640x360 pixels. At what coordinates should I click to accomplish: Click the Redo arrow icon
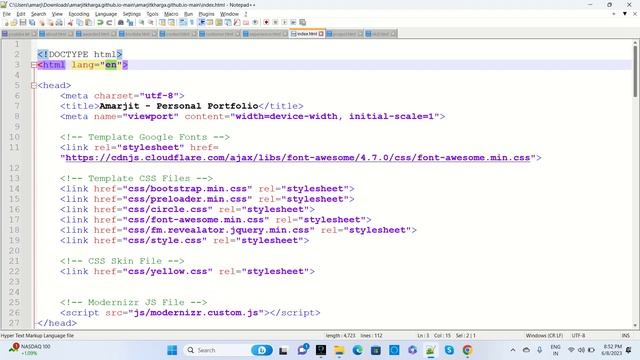pyautogui.click(x=109, y=22)
